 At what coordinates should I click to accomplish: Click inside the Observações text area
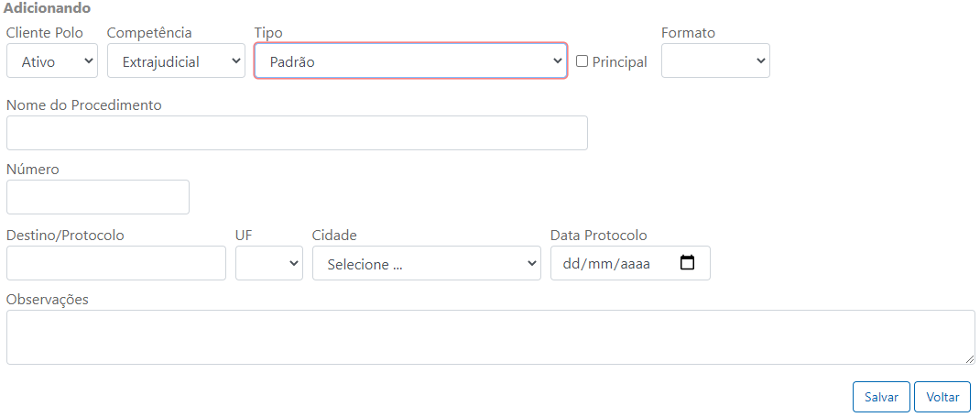click(x=491, y=337)
